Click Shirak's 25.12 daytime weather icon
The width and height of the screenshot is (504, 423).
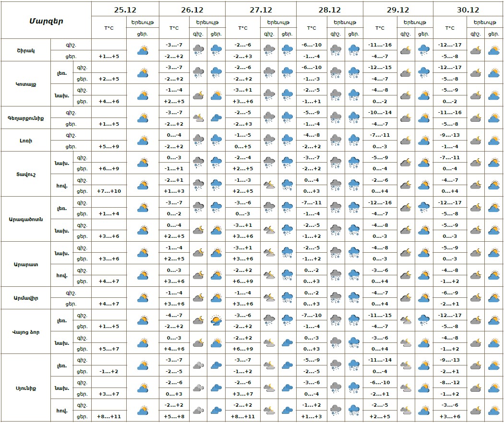click(143, 50)
